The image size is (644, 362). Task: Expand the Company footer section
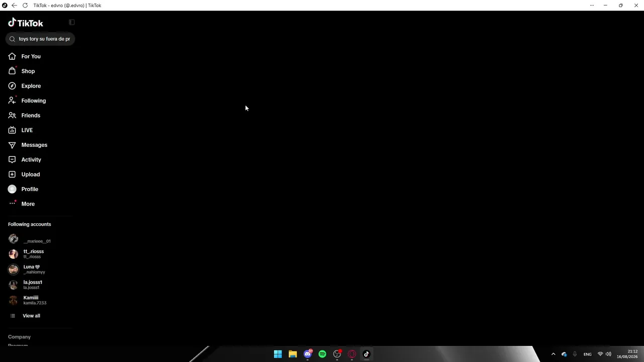click(x=19, y=337)
